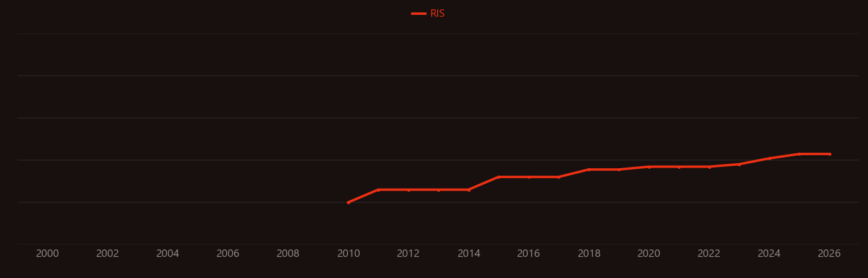Image resolution: width=868 pixels, height=278 pixels.
Task: Click the 2008 x-axis label
Action: (x=288, y=254)
